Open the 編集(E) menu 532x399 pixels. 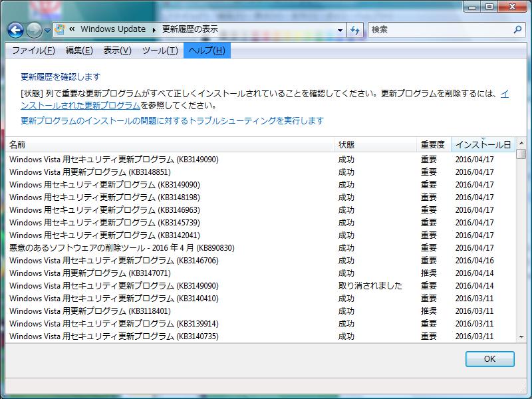[x=79, y=51]
